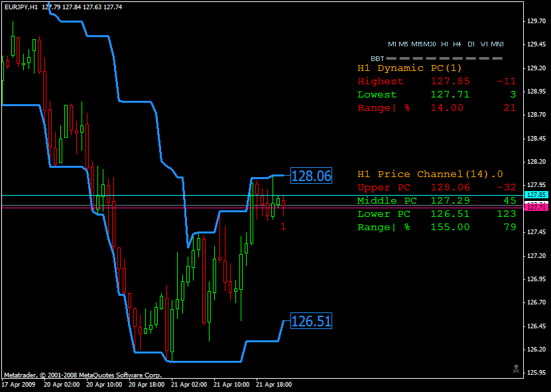Select the M5 timeframe label
Image resolution: width=551 pixels, height=392 pixels.
tap(403, 44)
